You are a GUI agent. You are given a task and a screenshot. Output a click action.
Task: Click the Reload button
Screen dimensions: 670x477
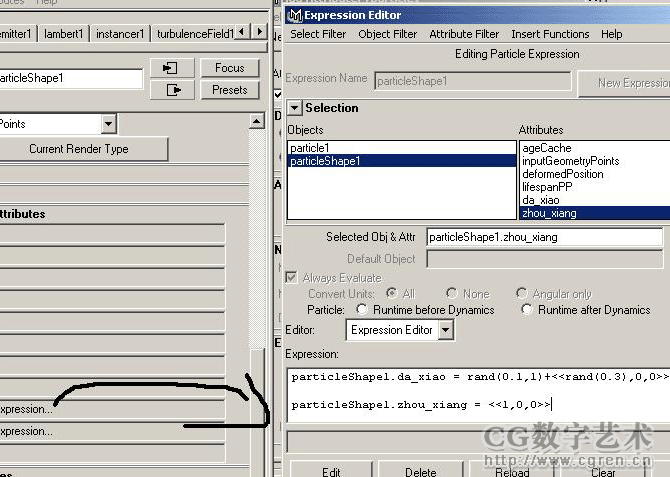pyautogui.click(x=512, y=470)
